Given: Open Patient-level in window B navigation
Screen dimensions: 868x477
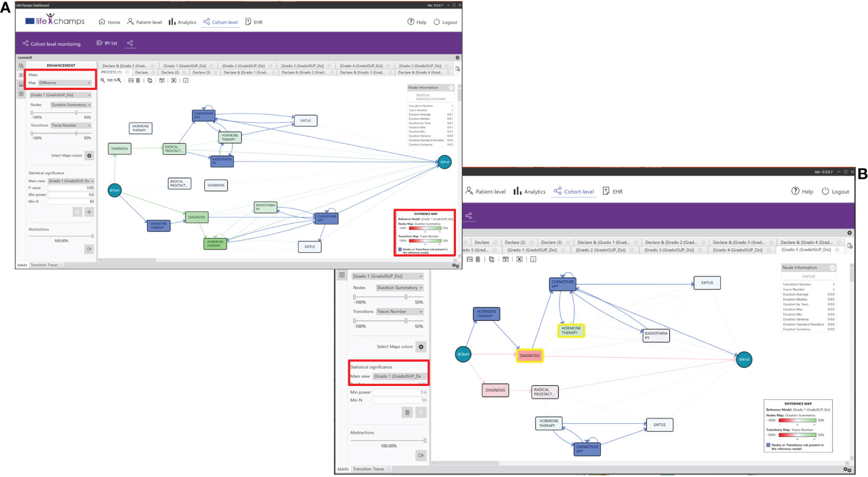Looking at the screenshot, I should pyautogui.click(x=485, y=191).
